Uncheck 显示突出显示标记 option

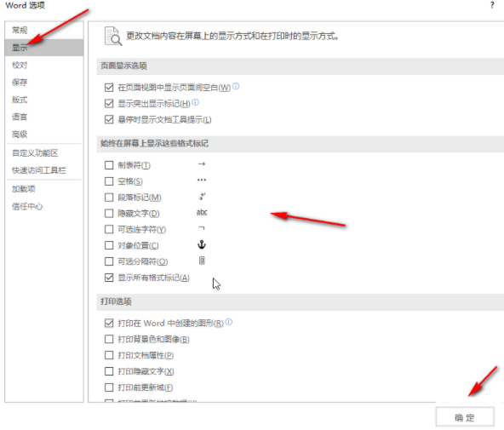pos(109,104)
